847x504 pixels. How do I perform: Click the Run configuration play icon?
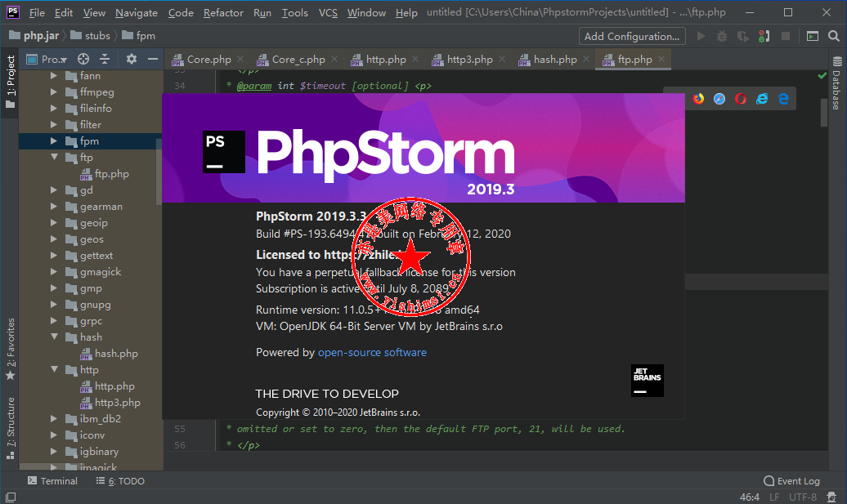point(701,36)
